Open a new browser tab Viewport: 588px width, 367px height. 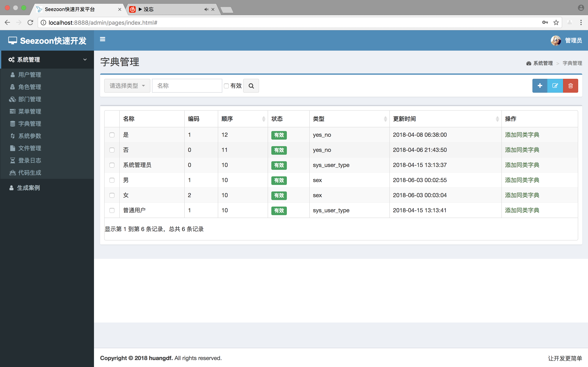[227, 10]
